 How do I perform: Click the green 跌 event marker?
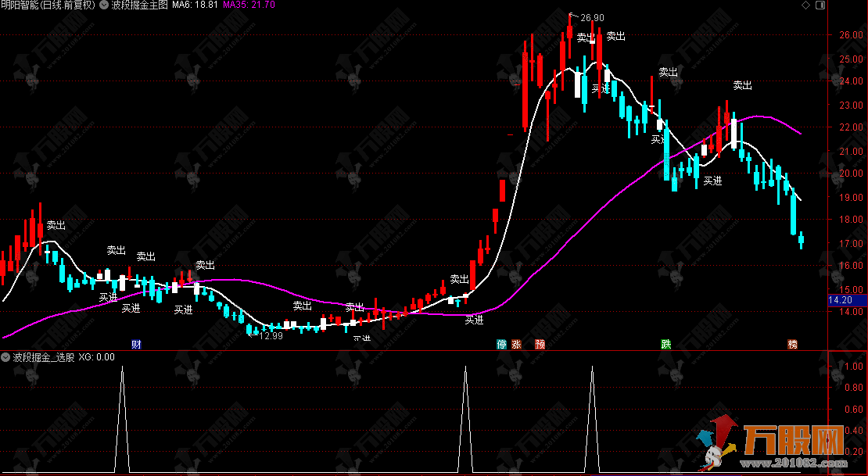tap(665, 344)
